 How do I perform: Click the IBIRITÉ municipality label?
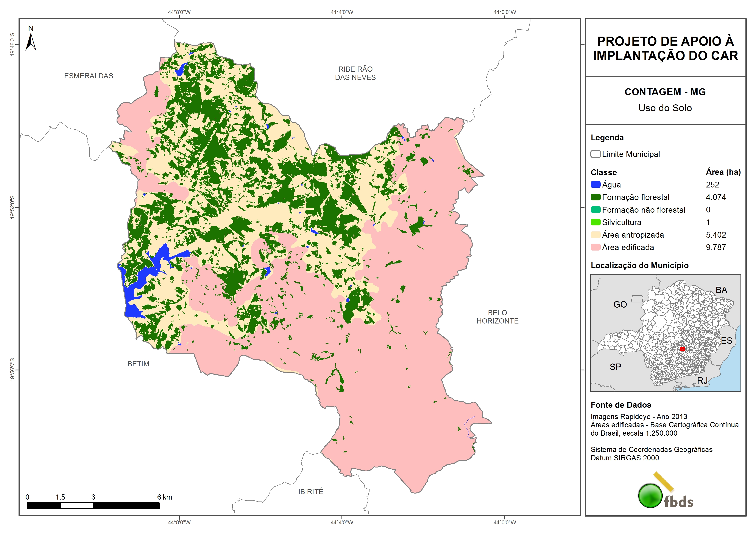pyautogui.click(x=310, y=492)
